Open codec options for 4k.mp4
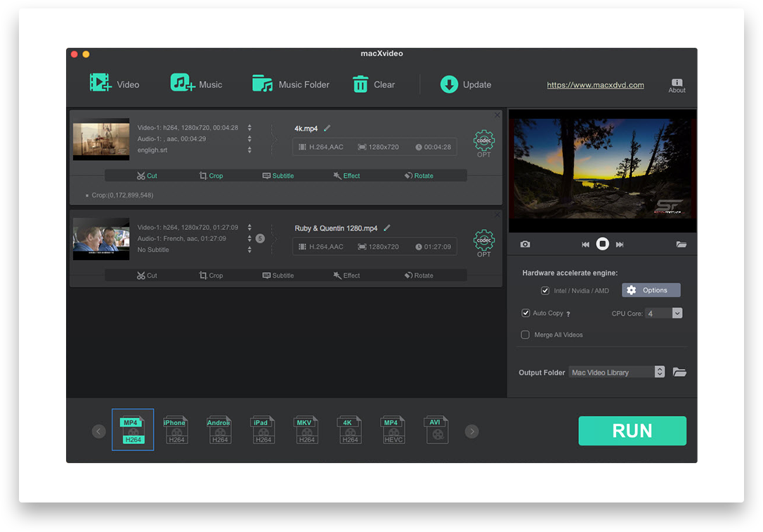The image size is (763, 532). pos(483,141)
